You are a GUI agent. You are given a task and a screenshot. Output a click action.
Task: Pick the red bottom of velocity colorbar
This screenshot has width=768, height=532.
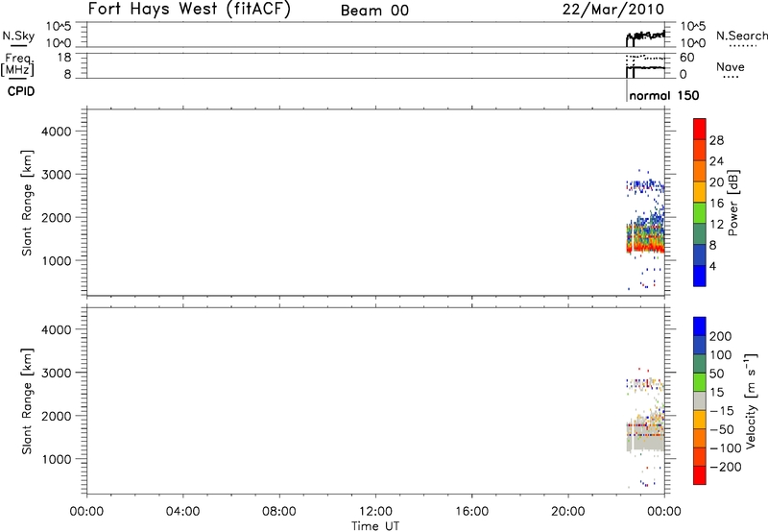point(700,475)
